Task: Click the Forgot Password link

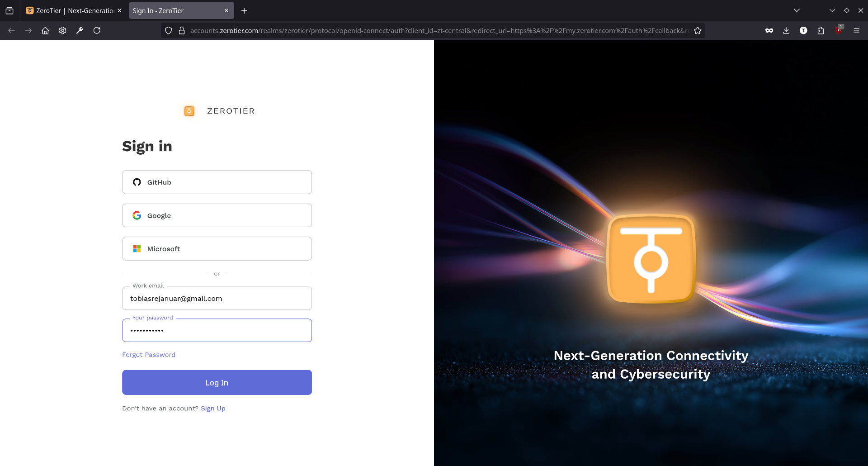Action: (x=149, y=355)
